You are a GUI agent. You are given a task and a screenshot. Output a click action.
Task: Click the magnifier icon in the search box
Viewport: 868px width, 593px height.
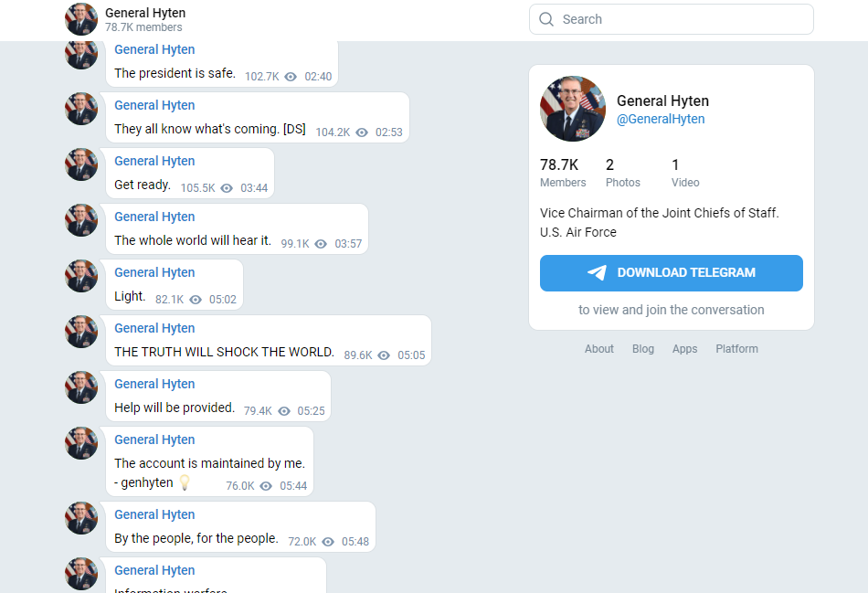[x=546, y=19]
